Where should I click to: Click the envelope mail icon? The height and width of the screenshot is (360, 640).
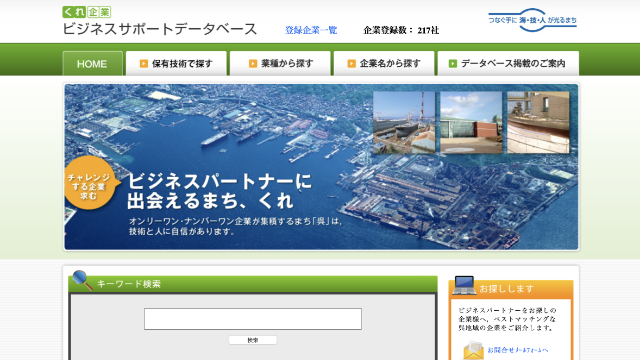(473, 350)
